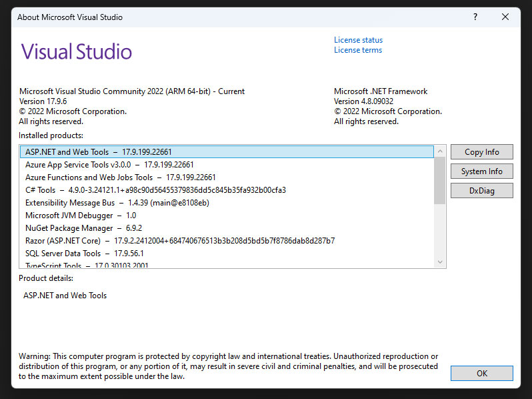The width and height of the screenshot is (532, 399).
Task: Select Extensibility Message Bus entry
Action: coord(227,203)
